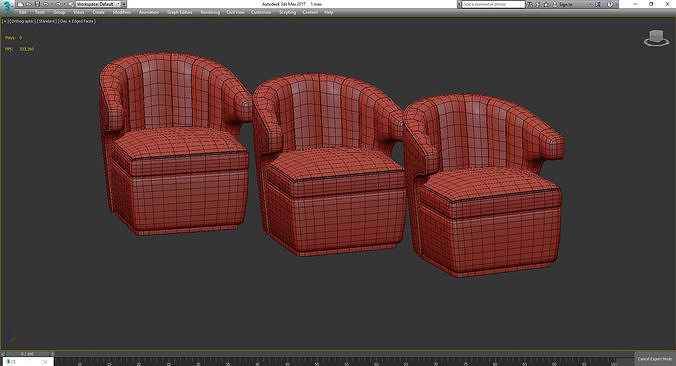Open the Group menu
The image size is (676, 366).
(59, 13)
